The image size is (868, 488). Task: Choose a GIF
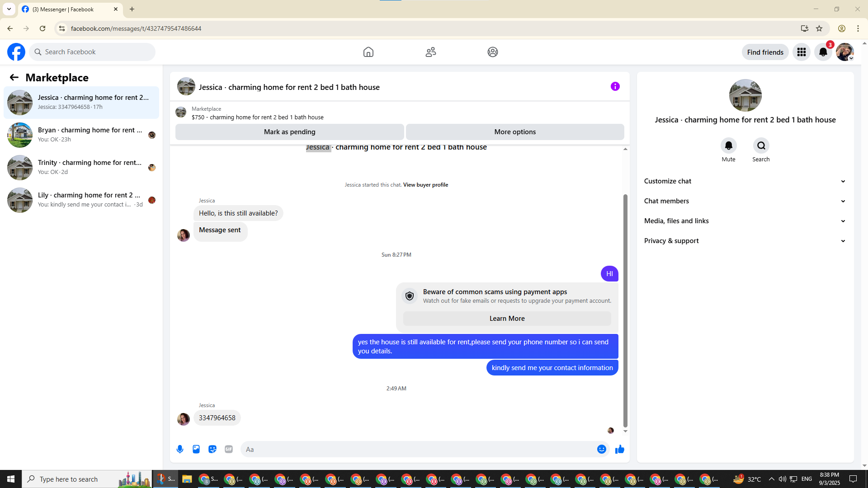pos(229,449)
